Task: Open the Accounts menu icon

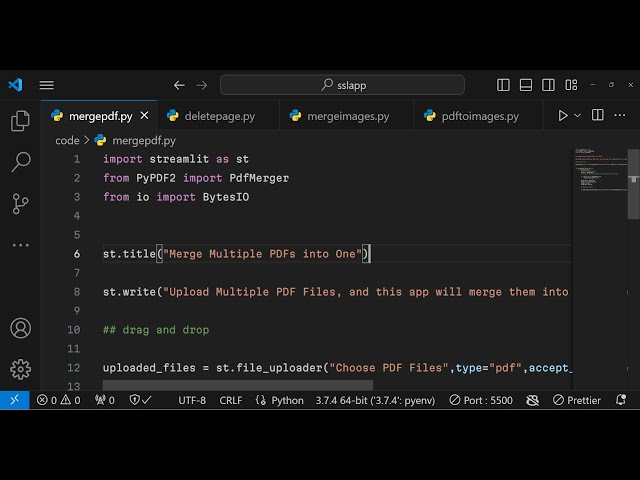Action: click(x=20, y=328)
